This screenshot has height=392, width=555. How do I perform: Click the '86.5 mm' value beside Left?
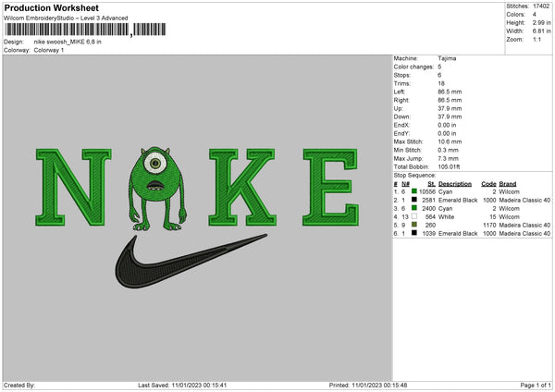click(x=450, y=92)
